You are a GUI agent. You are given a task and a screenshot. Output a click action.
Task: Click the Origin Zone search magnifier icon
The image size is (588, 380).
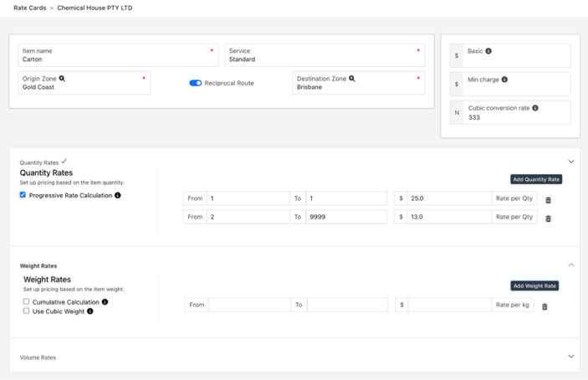62,79
